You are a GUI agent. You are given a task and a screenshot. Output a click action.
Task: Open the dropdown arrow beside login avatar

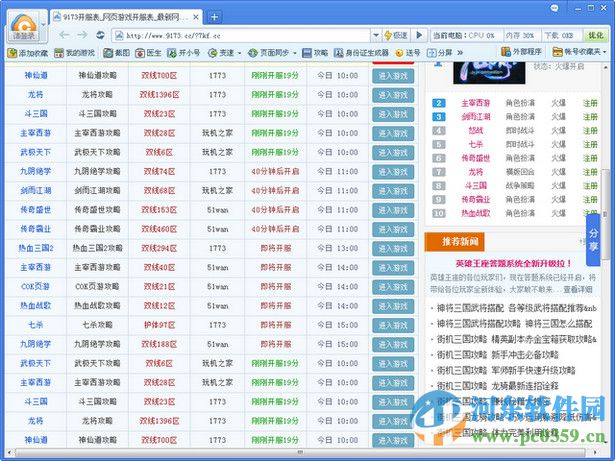coord(43,24)
